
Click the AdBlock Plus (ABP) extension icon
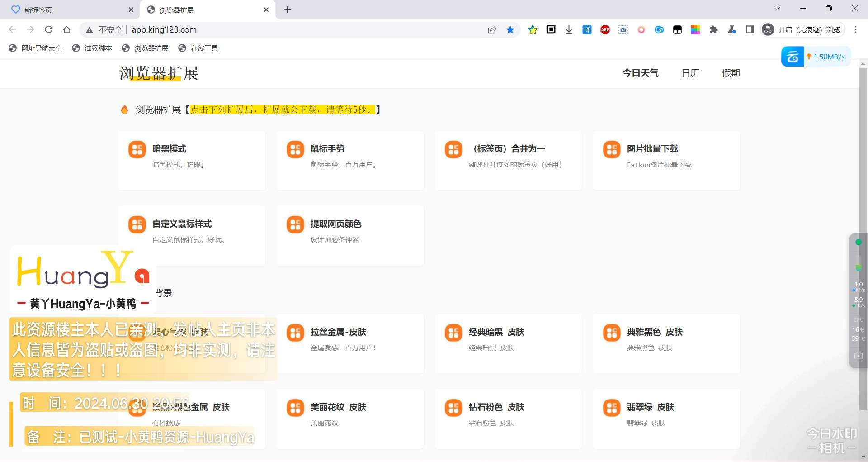[x=605, y=30]
